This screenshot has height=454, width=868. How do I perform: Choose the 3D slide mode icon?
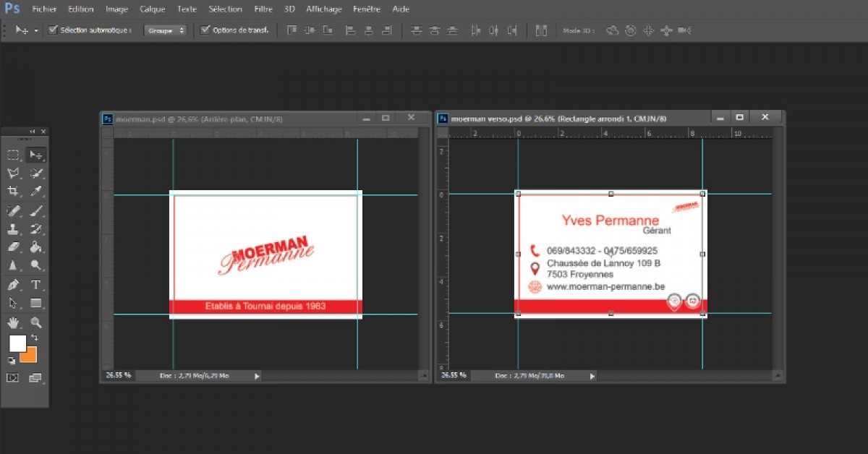pos(666,30)
